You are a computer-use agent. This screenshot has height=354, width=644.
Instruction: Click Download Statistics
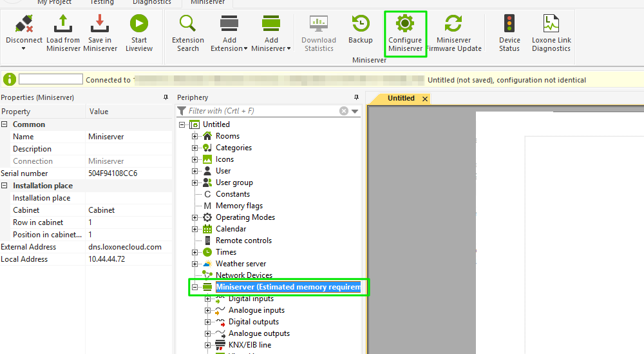pyautogui.click(x=319, y=34)
